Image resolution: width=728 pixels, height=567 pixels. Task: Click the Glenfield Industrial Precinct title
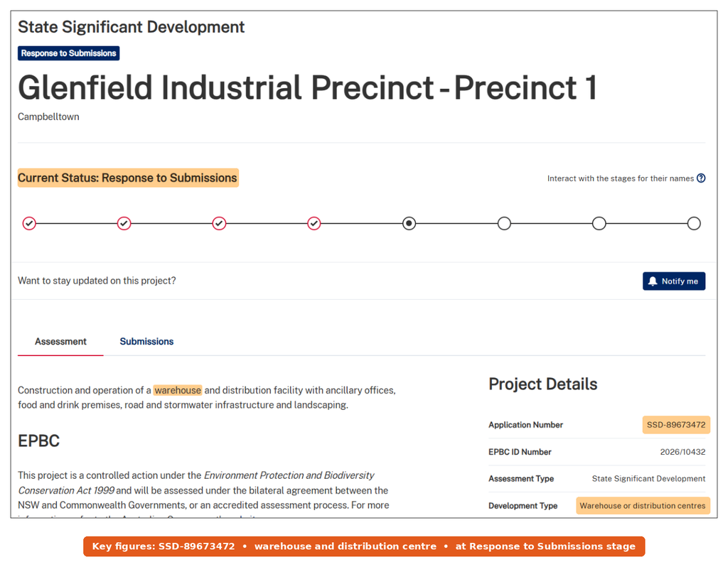[307, 87]
